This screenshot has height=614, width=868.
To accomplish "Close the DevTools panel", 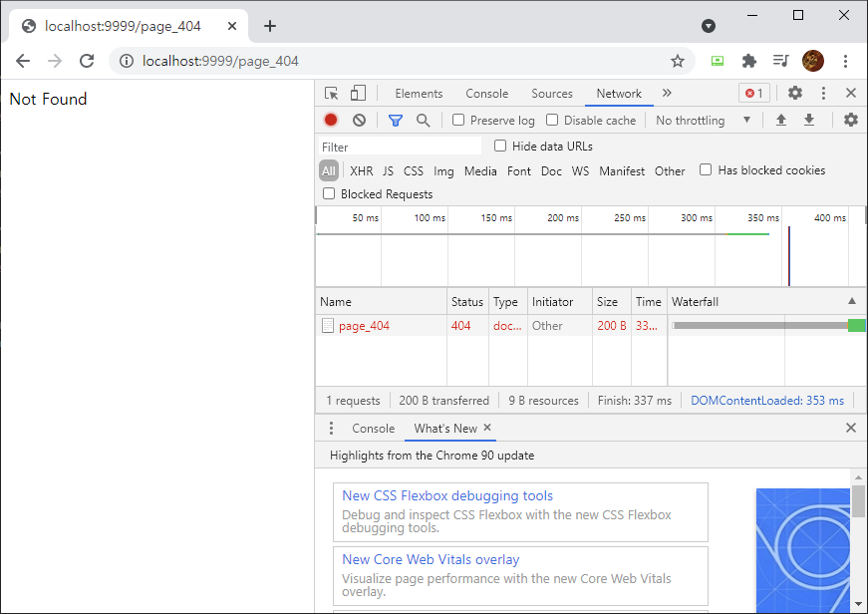I will (x=851, y=93).
